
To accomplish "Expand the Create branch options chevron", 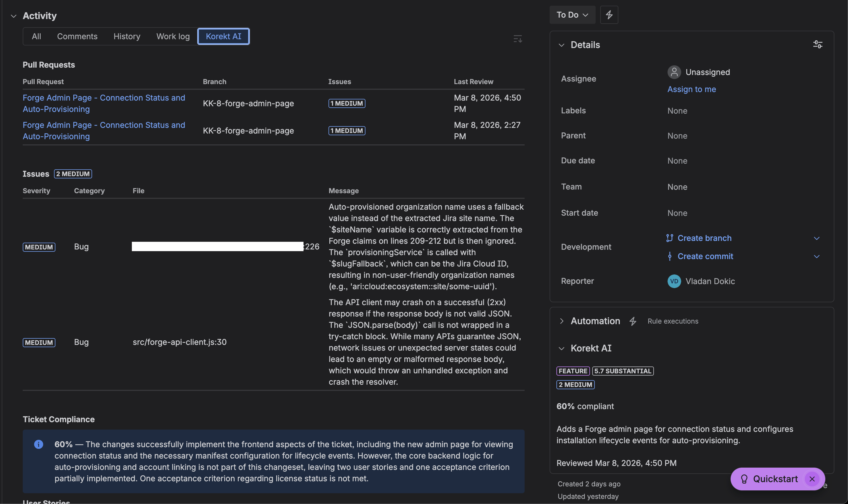I will [816, 238].
